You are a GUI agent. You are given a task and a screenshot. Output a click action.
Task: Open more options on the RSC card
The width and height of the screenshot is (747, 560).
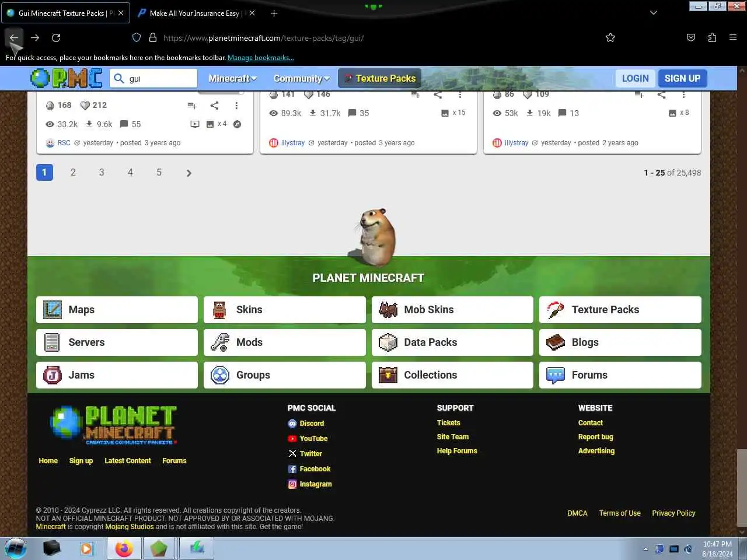click(x=236, y=106)
